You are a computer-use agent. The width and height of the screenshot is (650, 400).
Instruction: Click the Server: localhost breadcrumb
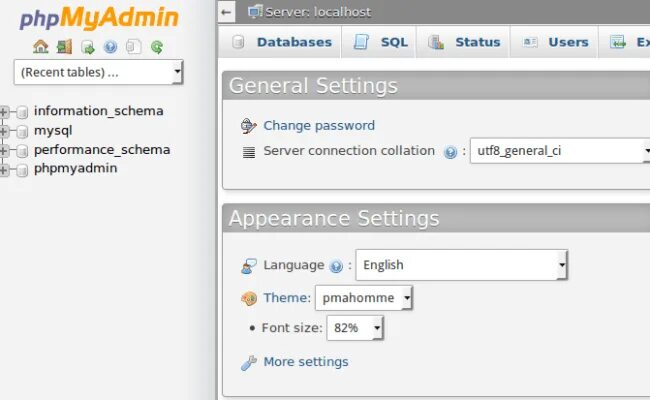pos(318,12)
